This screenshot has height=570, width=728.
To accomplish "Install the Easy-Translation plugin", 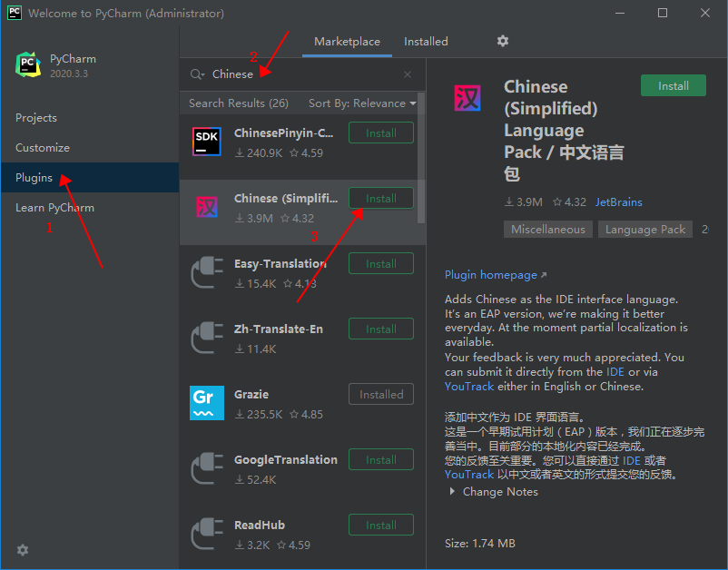I will [381, 263].
